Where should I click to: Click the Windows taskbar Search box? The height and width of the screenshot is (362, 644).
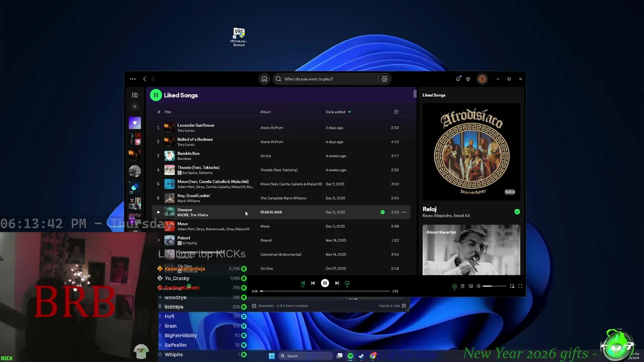(x=306, y=356)
